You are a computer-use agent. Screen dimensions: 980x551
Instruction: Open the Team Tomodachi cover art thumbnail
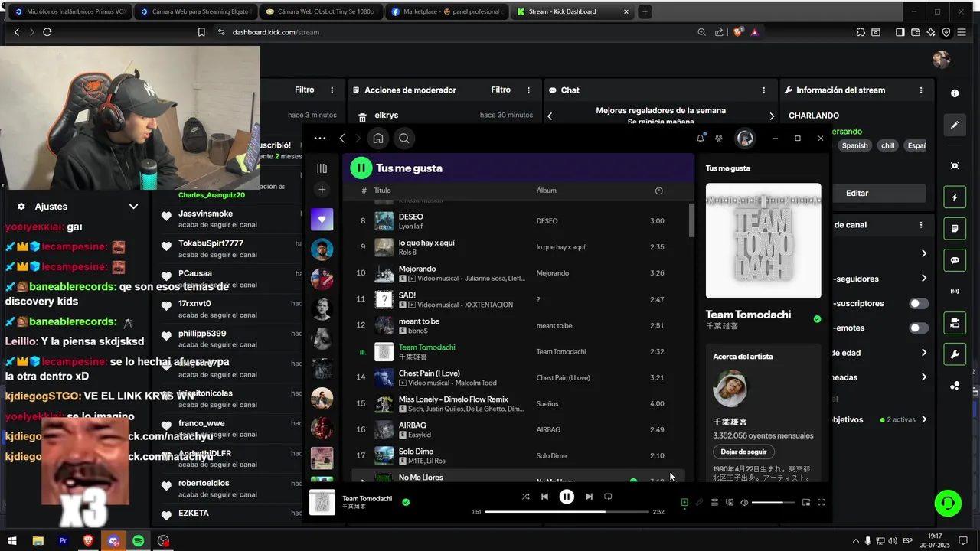click(x=322, y=502)
